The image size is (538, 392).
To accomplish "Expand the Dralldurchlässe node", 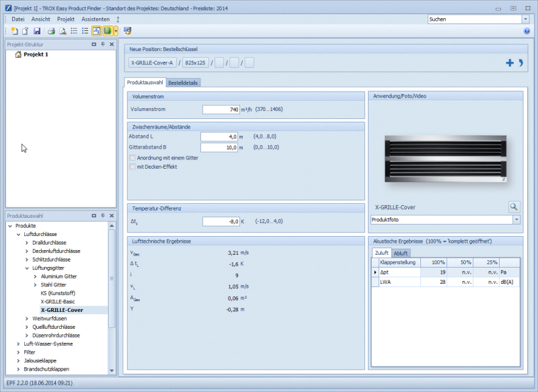I will coord(27,243).
